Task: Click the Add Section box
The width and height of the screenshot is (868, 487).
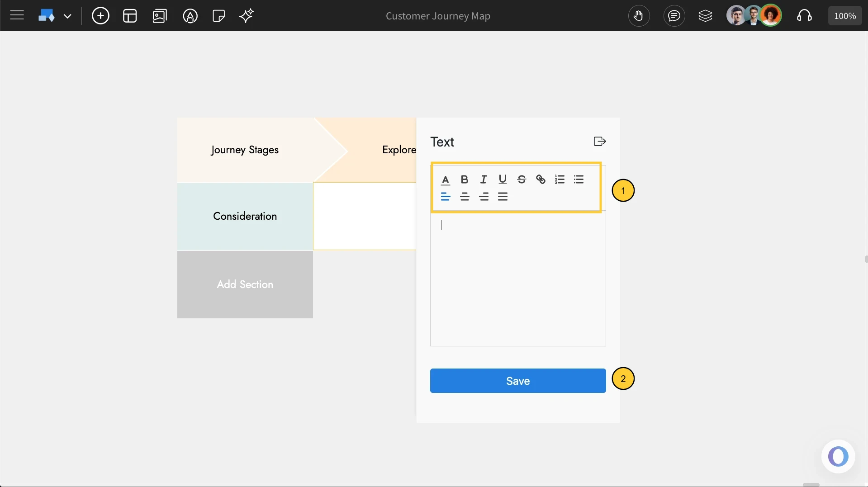Action: (245, 284)
